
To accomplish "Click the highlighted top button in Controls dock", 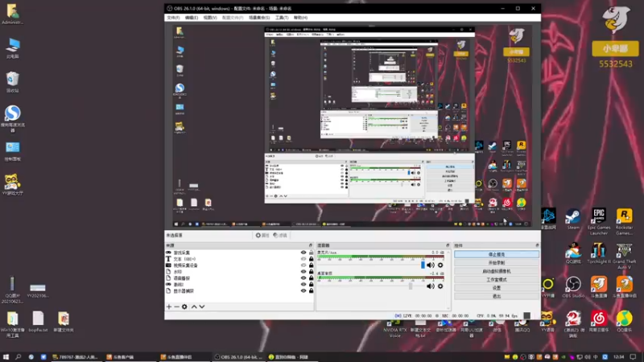I will [x=497, y=254].
